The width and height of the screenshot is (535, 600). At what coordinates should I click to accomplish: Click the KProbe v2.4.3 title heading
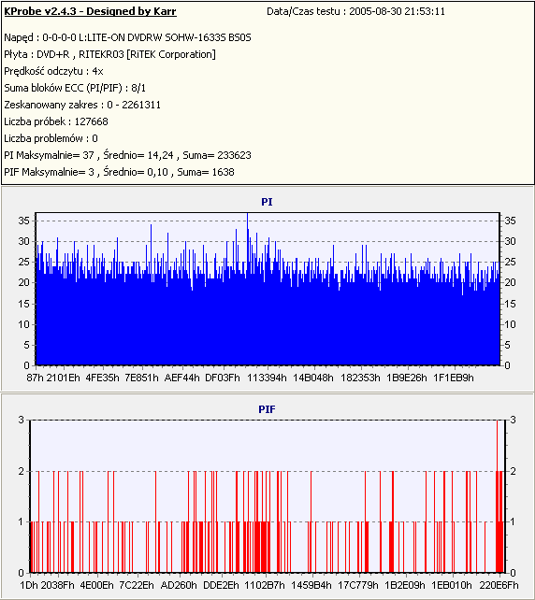click(x=90, y=11)
